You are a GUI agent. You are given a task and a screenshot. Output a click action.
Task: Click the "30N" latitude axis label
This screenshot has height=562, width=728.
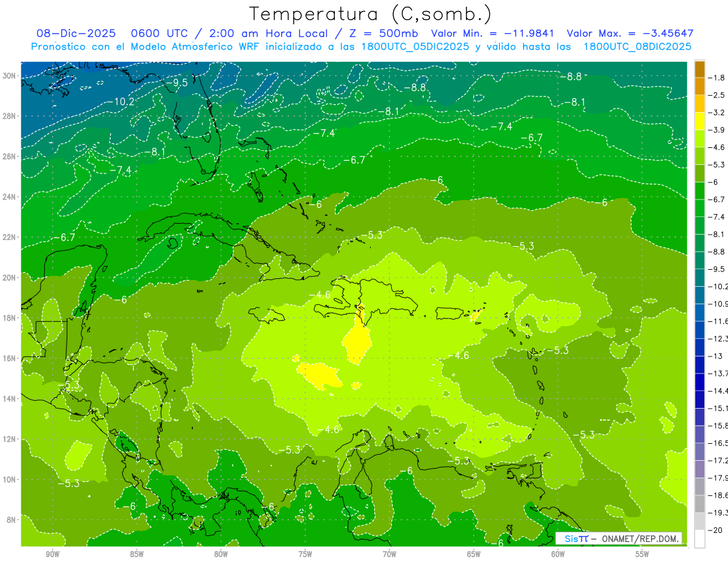point(10,75)
